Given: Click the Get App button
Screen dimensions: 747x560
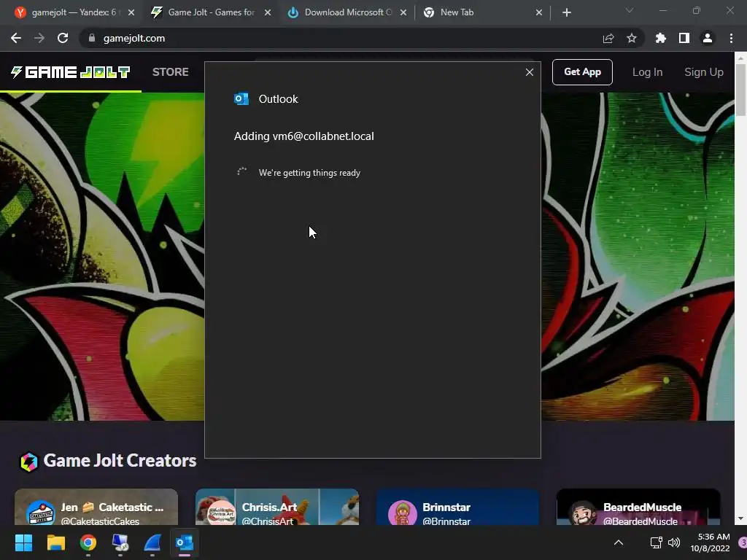Looking at the screenshot, I should coord(582,72).
